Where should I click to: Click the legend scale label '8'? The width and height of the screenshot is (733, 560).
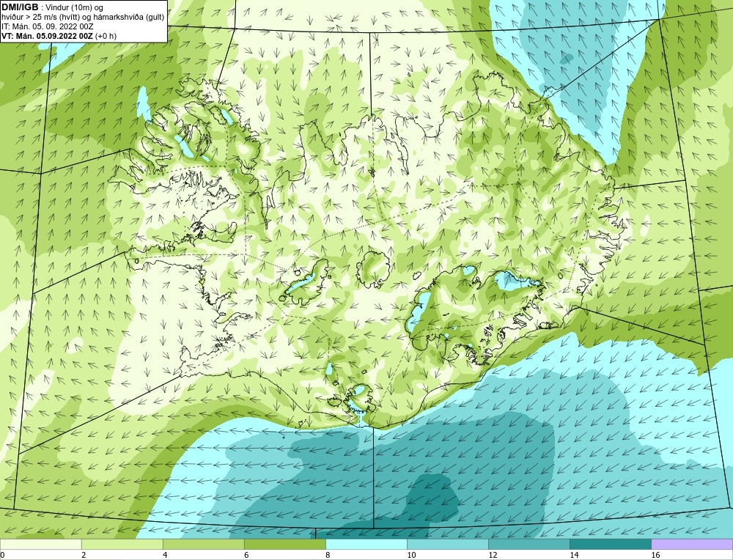[x=328, y=555]
